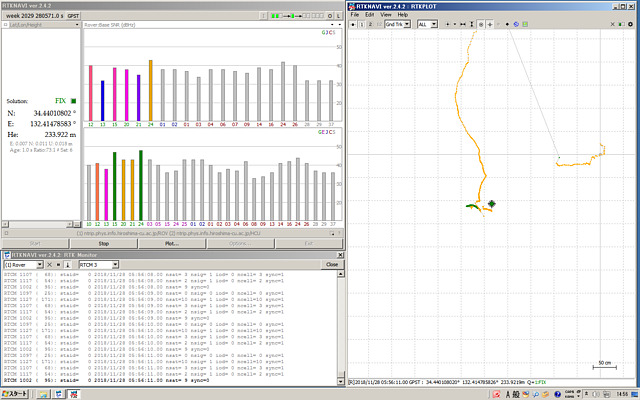Click the green FIX solution status square
Image resolution: width=640 pixels, height=400 pixels.
pos(73,101)
